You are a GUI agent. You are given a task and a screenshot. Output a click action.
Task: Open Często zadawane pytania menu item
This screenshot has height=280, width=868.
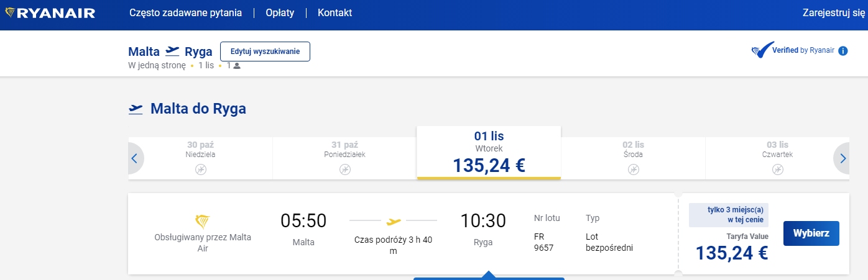click(185, 12)
